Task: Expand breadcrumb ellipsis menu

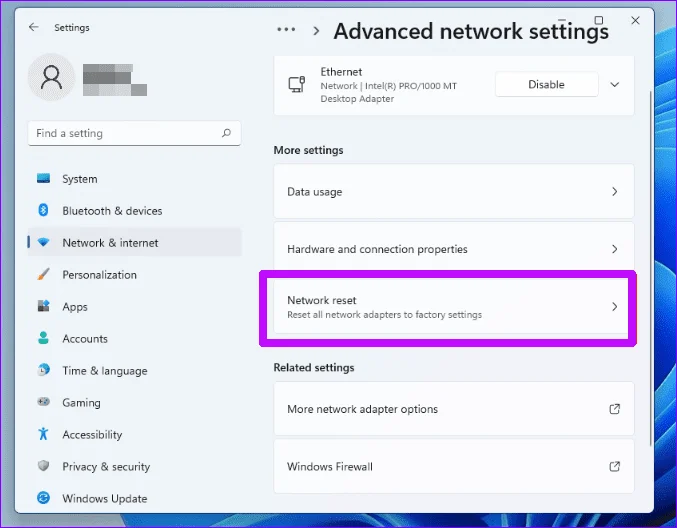Action: point(286,30)
